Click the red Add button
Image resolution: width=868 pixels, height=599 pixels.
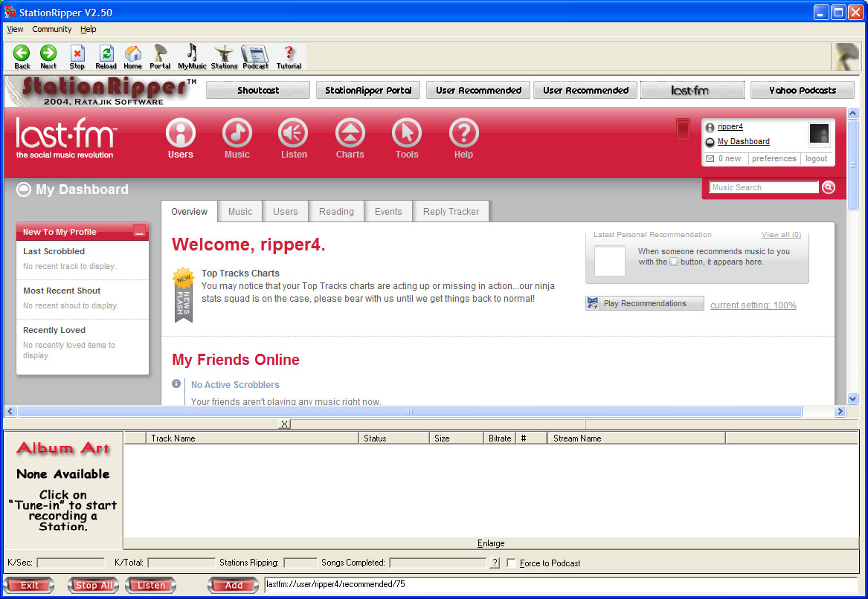234,585
